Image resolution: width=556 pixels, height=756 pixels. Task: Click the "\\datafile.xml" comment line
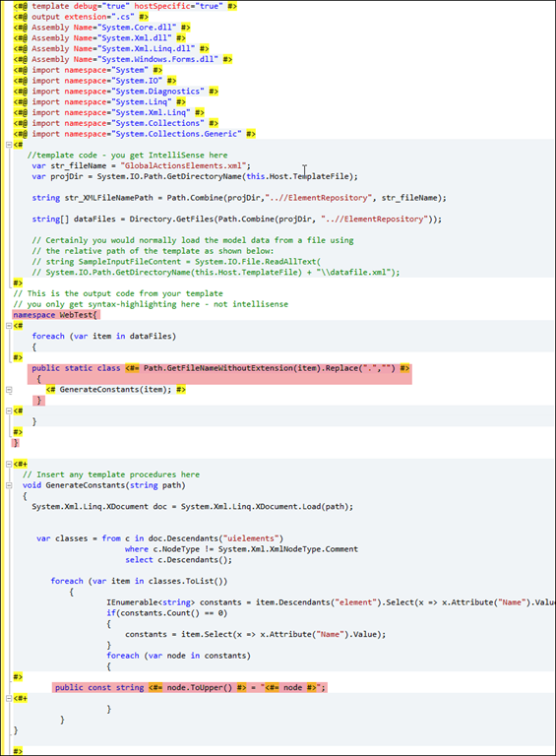[216, 273]
